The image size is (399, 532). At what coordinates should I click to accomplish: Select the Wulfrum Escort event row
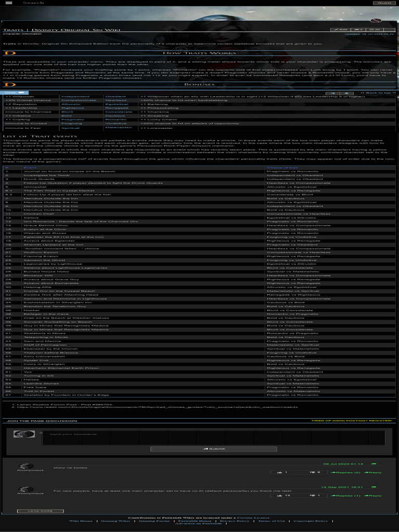(199, 252)
